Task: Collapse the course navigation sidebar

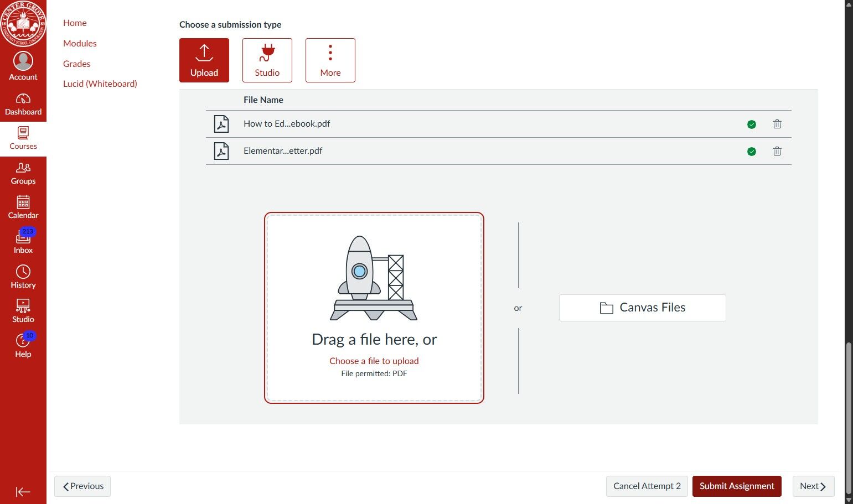Action: [x=23, y=491]
